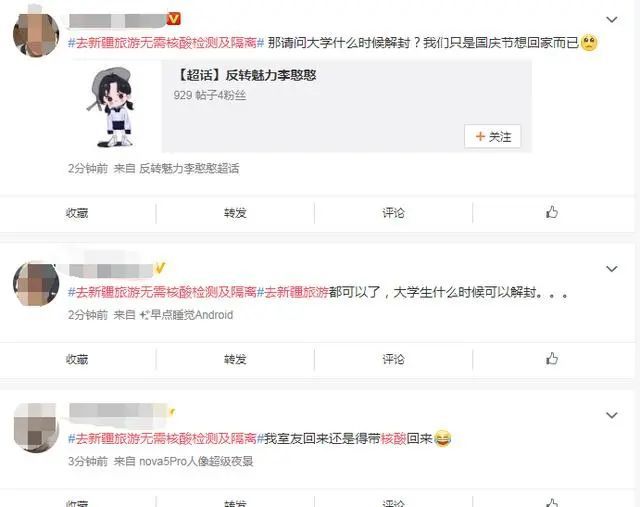Click the verified V badge on first user
Viewport: 640px width, 507px height.
click(x=173, y=19)
